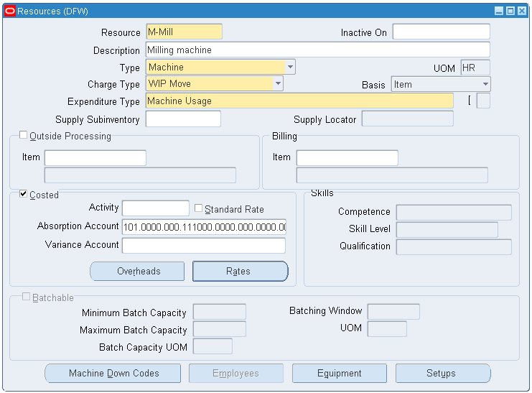This screenshot has width=532, height=393.
Task: Toggle the Batchable checkbox
Action: point(26,297)
